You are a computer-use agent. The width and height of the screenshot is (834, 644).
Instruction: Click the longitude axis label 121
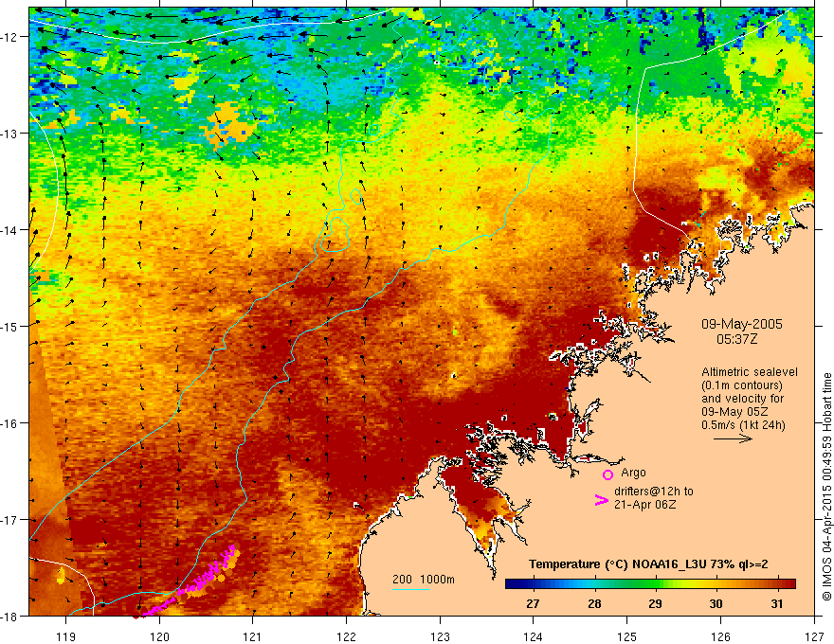coord(253,636)
